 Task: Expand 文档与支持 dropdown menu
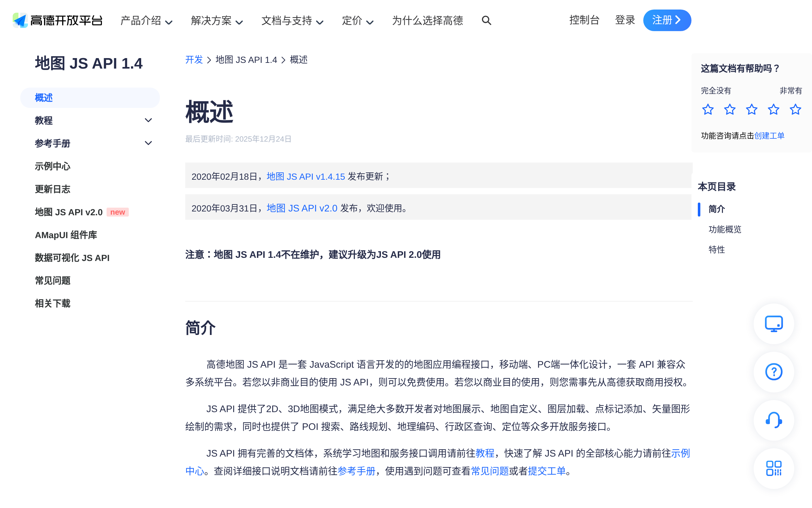point(292,21)
